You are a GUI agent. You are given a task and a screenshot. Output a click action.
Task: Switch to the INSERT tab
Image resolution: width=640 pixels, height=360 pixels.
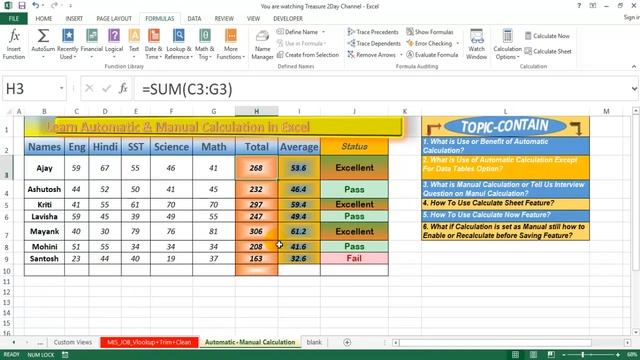point(74,18)
